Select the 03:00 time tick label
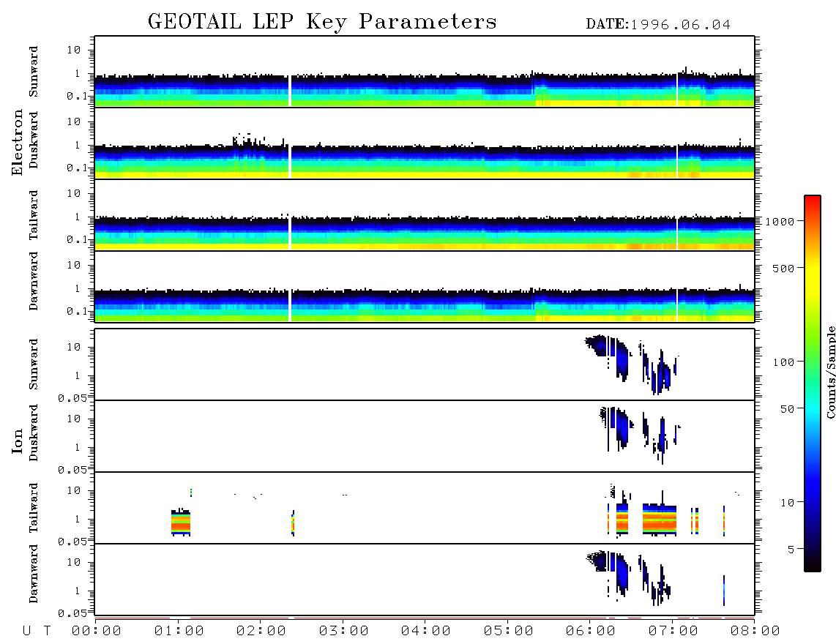836x644 pixels. pyautogui.click(x=344, y=632)
